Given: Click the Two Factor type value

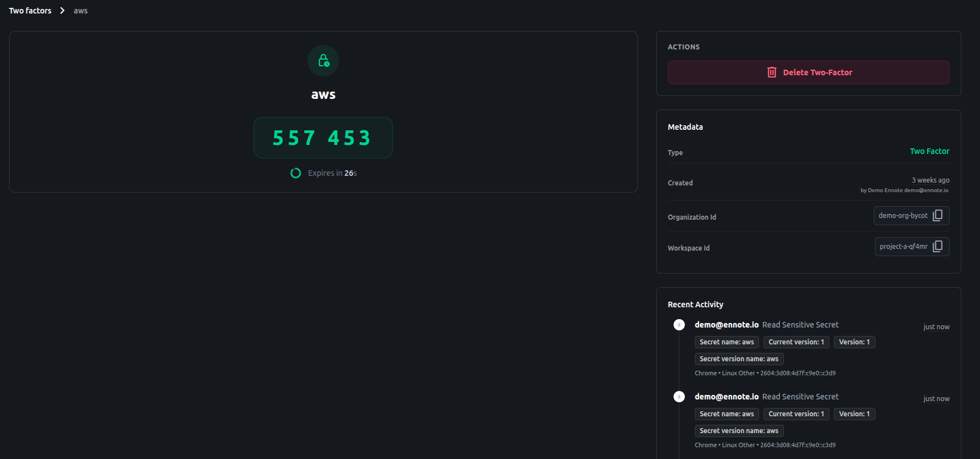Looking at the screenshot, I should click(x=929, y=151).
